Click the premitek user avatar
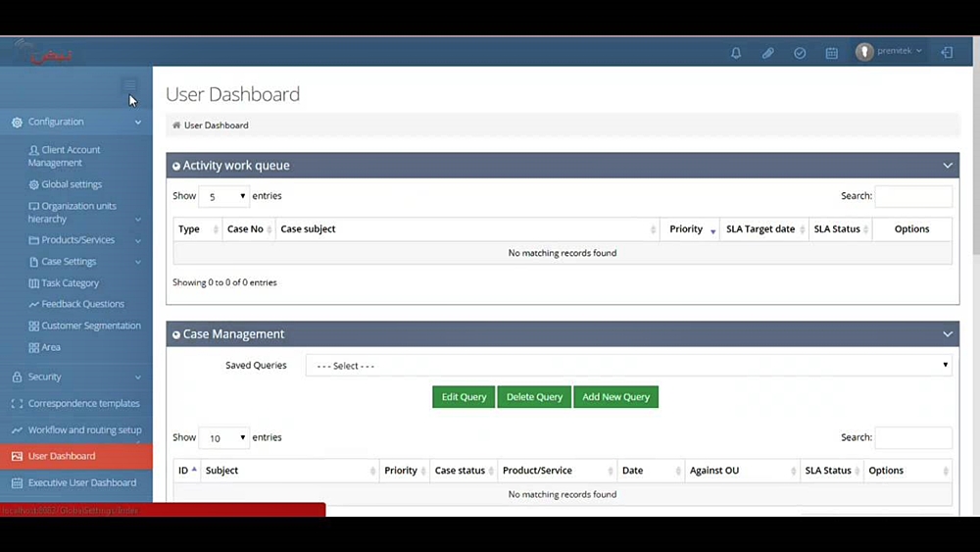Viewport: 980px width, 552px height. pos(864,52)
